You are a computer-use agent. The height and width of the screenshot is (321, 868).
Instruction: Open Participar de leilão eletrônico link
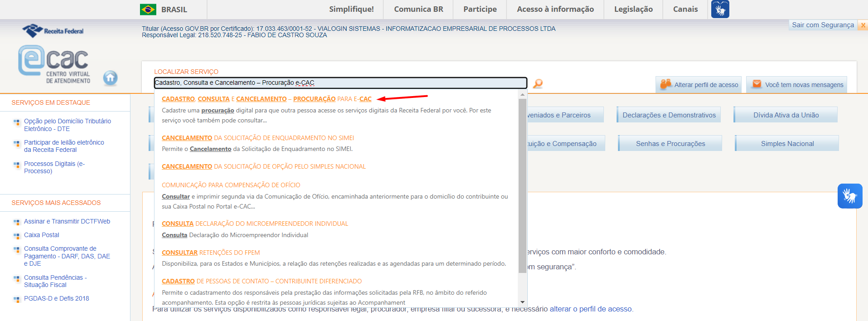pyautogui.click(x=64, y=146)
